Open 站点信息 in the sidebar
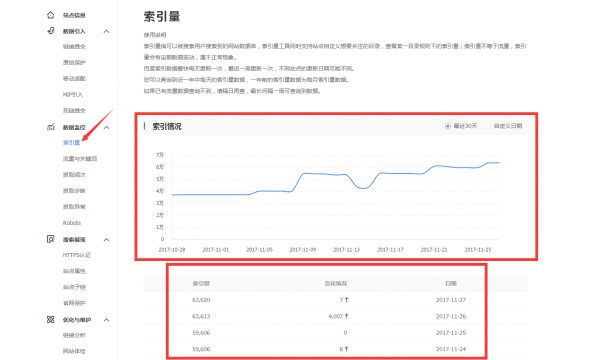 coord(74,15)
